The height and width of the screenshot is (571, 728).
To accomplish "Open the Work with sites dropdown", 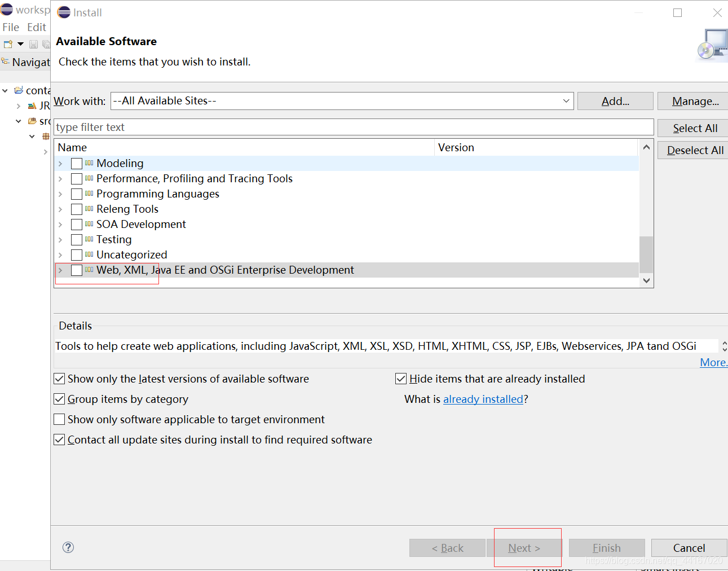I will click(566, 101).
